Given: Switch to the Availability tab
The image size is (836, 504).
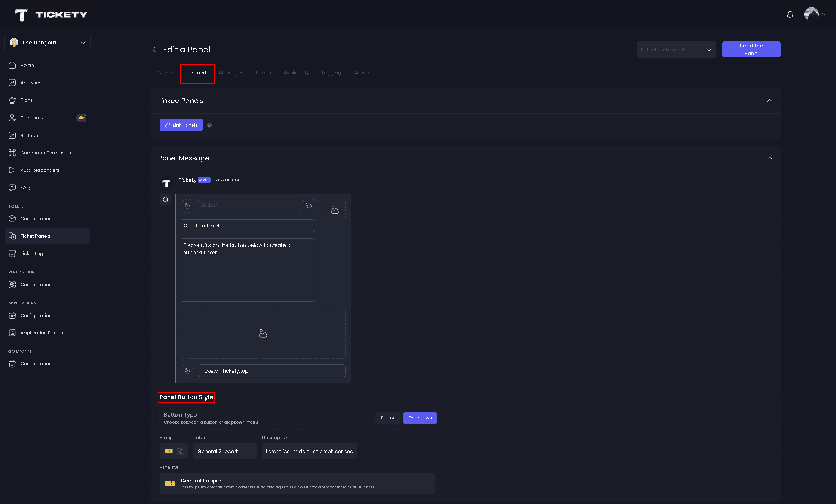Looking at the screenshot, I should (x=296, y=73).
